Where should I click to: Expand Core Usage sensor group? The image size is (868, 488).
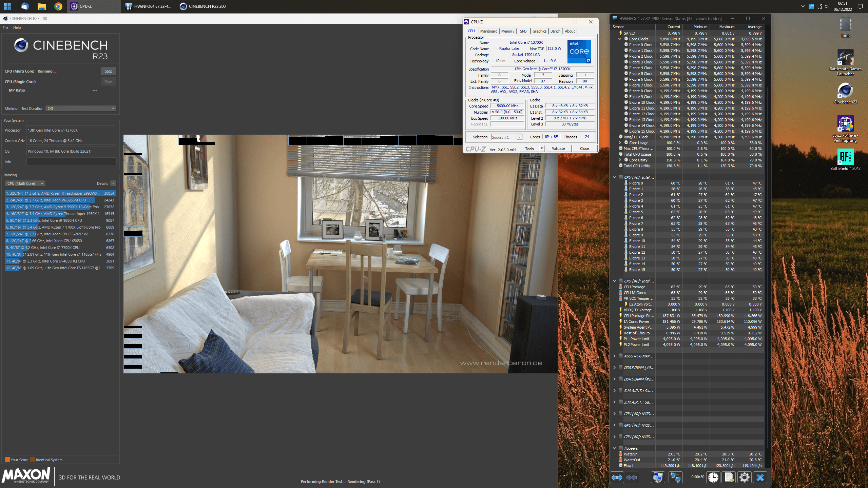pos(620,143)
